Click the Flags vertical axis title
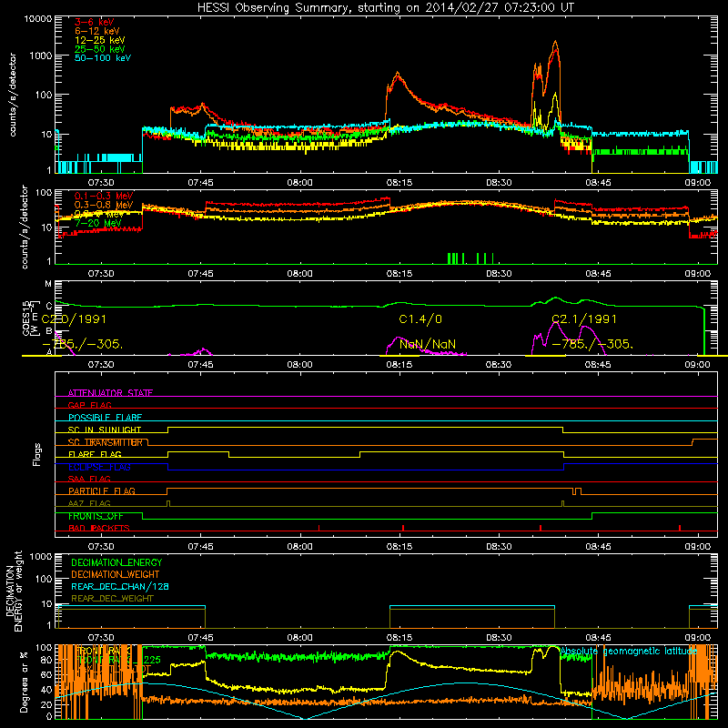The width and height of the screenshot is (728, 728). 36,454
